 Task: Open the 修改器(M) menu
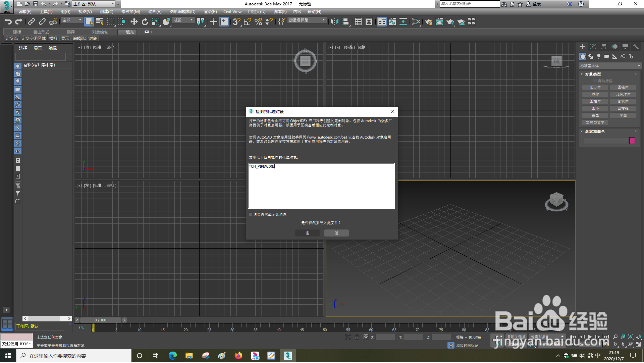131,12
